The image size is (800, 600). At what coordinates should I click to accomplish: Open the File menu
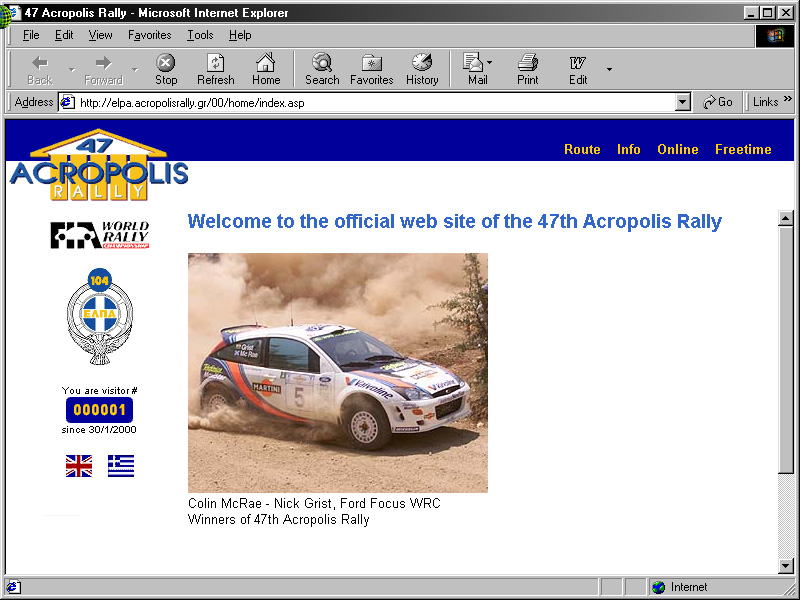click(31, 35)
